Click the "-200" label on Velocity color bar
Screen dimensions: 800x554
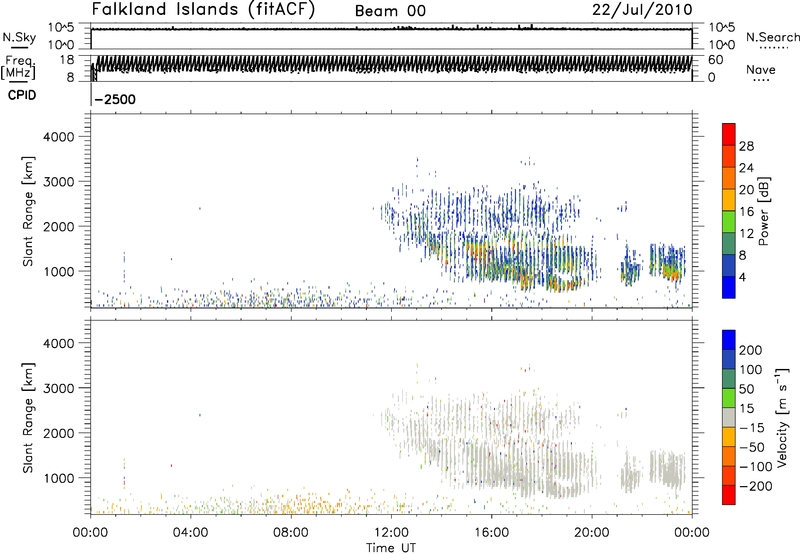(754, 486)
